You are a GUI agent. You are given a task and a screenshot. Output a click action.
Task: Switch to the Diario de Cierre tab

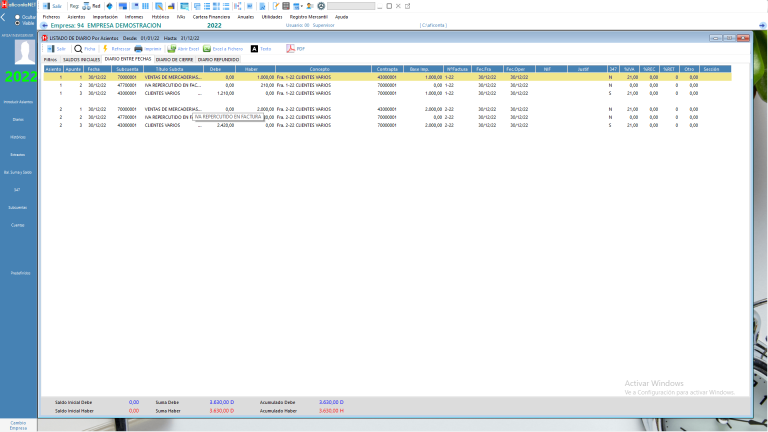click(x=174, y=59)
